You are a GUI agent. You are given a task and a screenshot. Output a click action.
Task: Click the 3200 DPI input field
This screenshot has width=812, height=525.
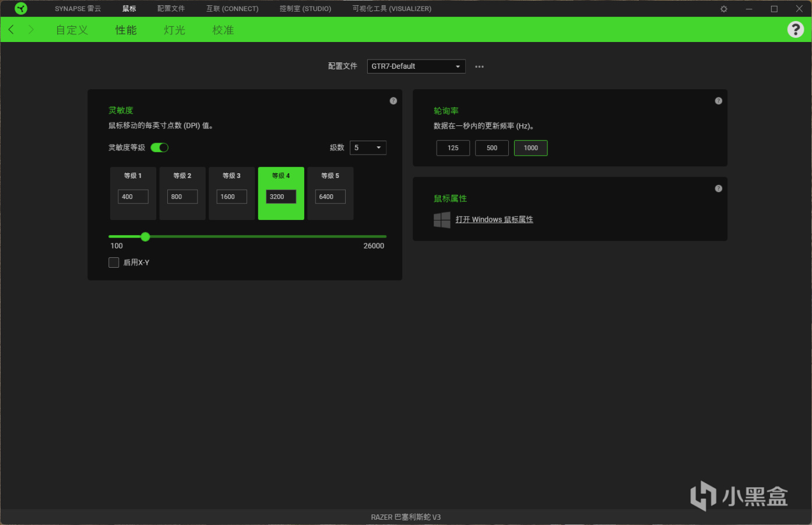[281, 197]
